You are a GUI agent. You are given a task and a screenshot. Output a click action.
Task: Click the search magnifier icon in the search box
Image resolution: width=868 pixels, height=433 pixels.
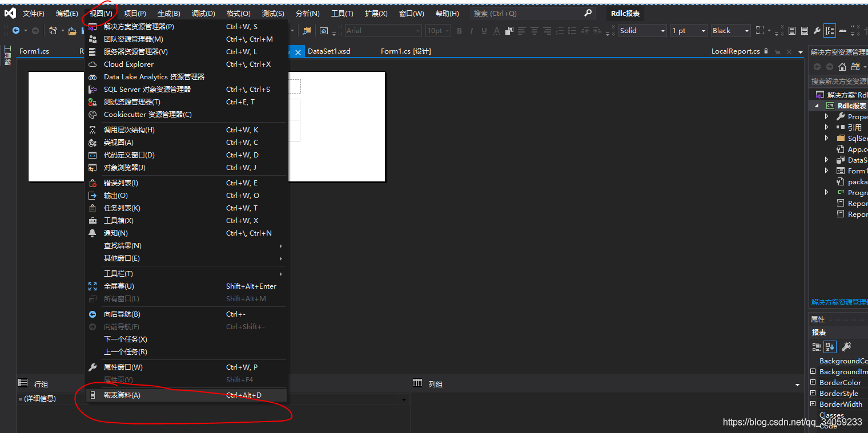click(588, 13)
